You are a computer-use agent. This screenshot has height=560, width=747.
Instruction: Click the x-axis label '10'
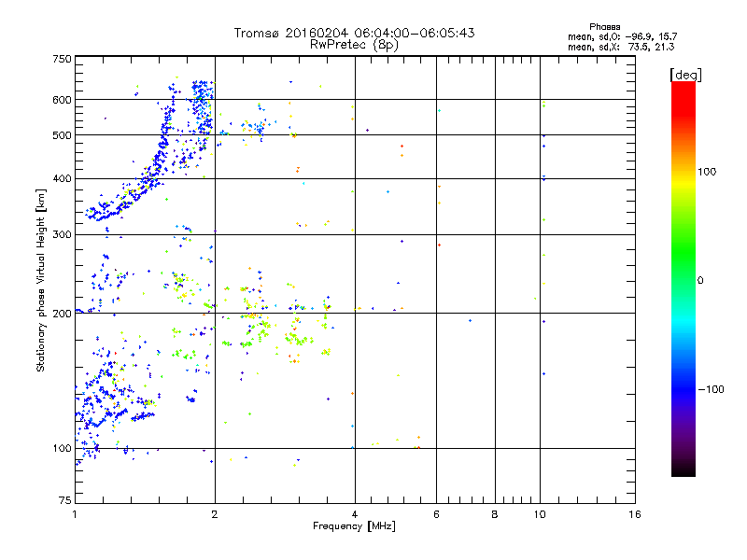pos(540,514)
